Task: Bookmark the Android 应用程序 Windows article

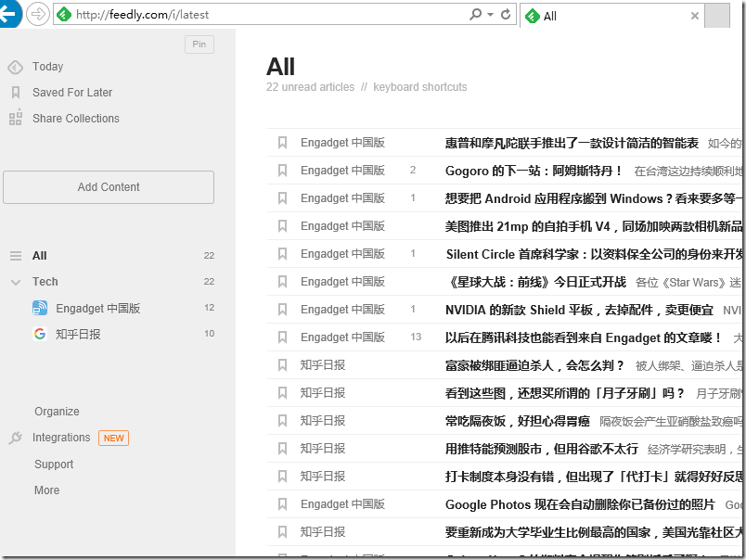Action: (x=283, y=198)
